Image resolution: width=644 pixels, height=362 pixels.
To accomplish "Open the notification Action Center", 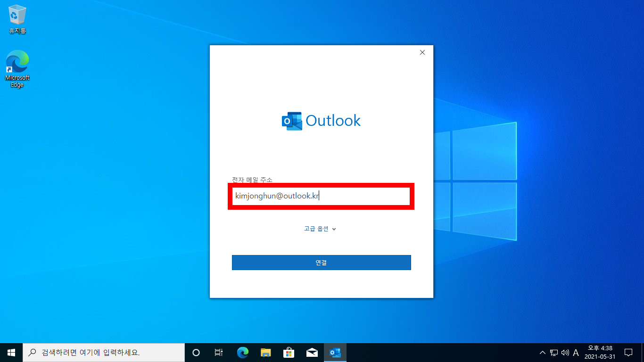I will pyautogui.click(x=628, y=353).
